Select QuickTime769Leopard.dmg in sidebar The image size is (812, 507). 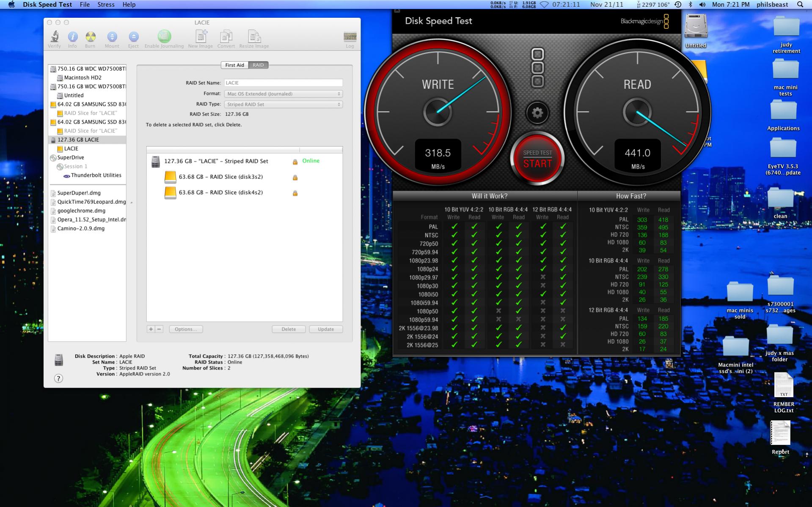pos(87,202)
